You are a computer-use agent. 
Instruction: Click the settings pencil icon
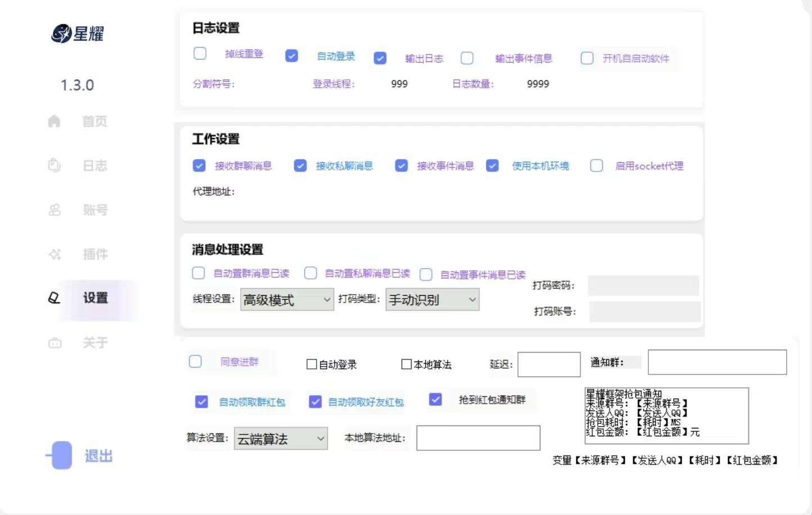pos(54,298)
